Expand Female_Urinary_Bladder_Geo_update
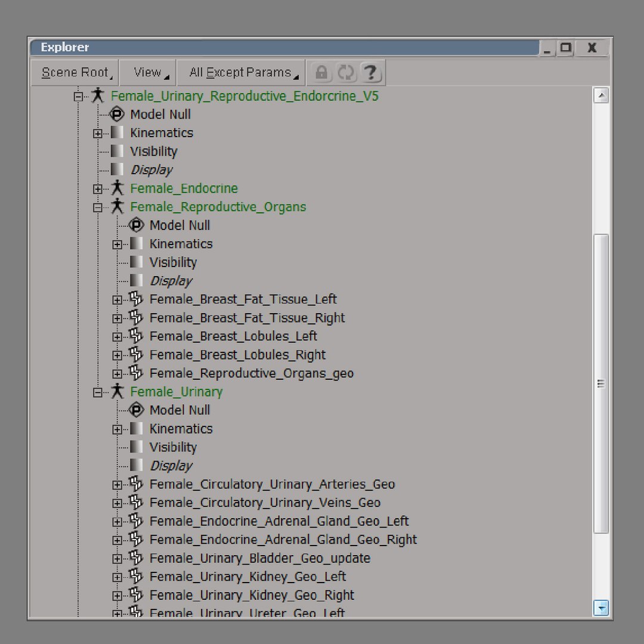 (117, 559)
